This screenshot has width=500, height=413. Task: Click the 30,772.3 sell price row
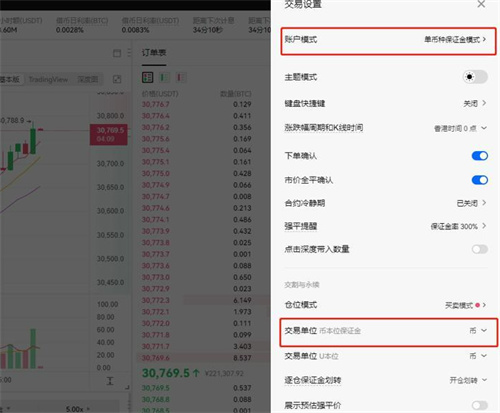pyautogui.click(x=197, y=300)
